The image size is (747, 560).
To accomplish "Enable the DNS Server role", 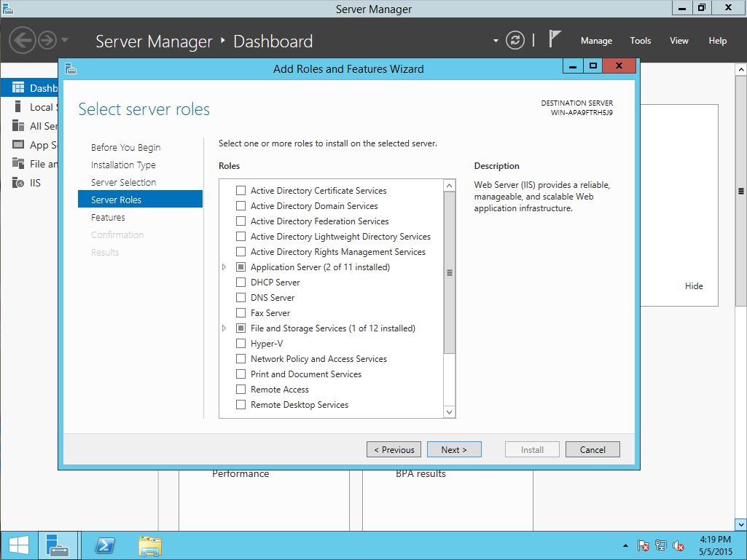I will point(241,297).
